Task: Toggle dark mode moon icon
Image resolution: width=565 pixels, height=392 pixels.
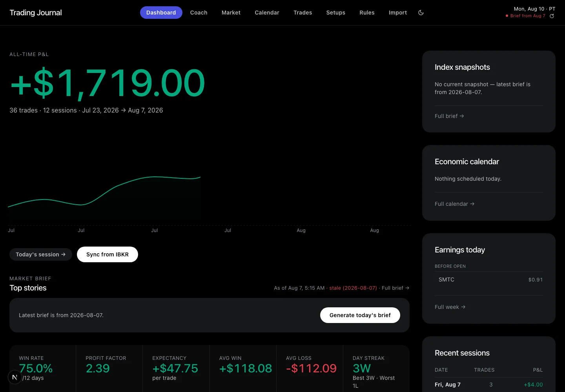Action: coord(421,13)
